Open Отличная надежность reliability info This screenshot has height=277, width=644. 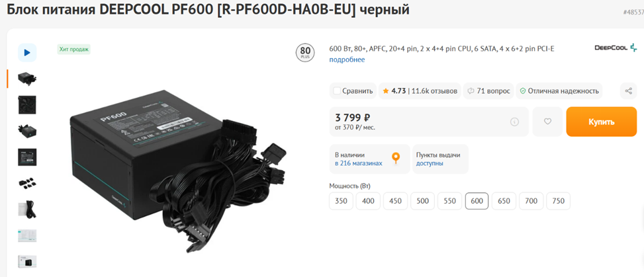pyautogui.click(x=559, y=91)
